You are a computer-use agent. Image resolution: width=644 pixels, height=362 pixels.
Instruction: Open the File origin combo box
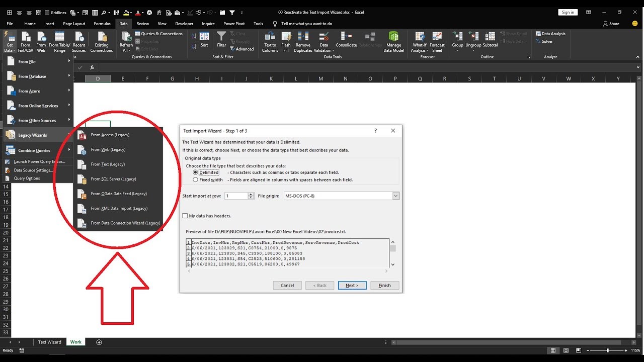tap(342, 196)
